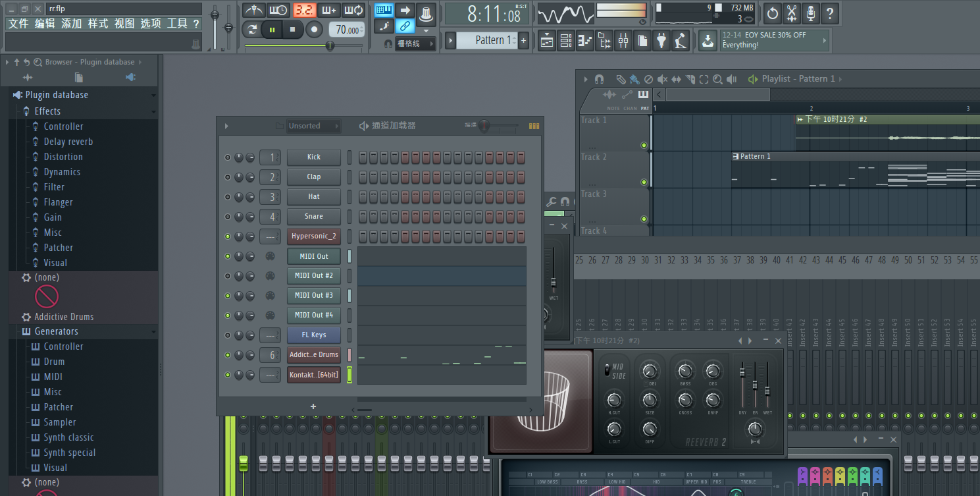Screen dimensions: 980x496
Task: Mute the Kick channel LED
Action: [x=228, y=157]
